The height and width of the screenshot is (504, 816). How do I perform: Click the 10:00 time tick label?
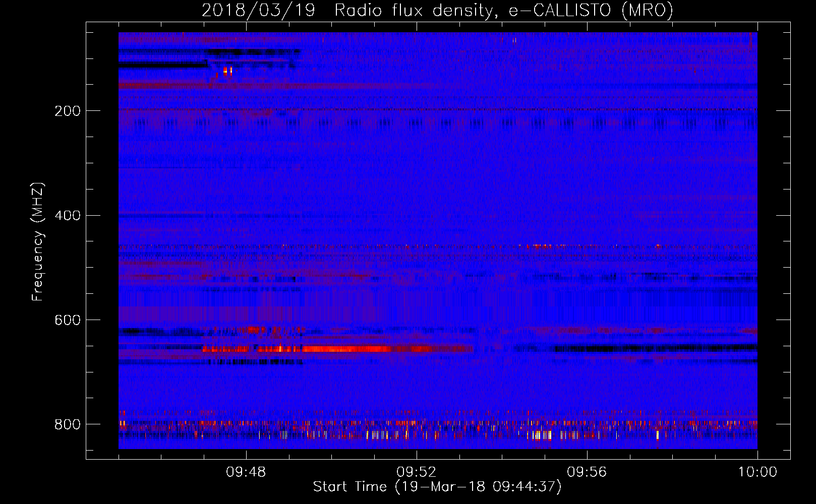point(757,472)
